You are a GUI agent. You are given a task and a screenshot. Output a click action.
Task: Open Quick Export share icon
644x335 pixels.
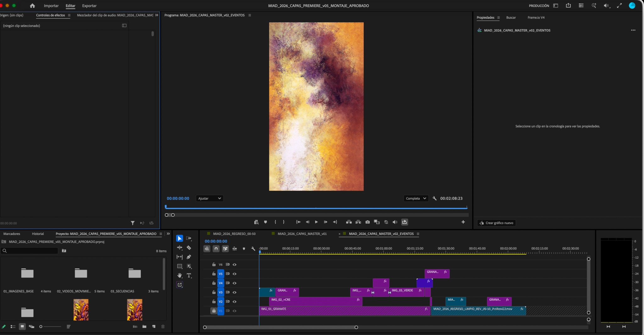pos(568,6)
